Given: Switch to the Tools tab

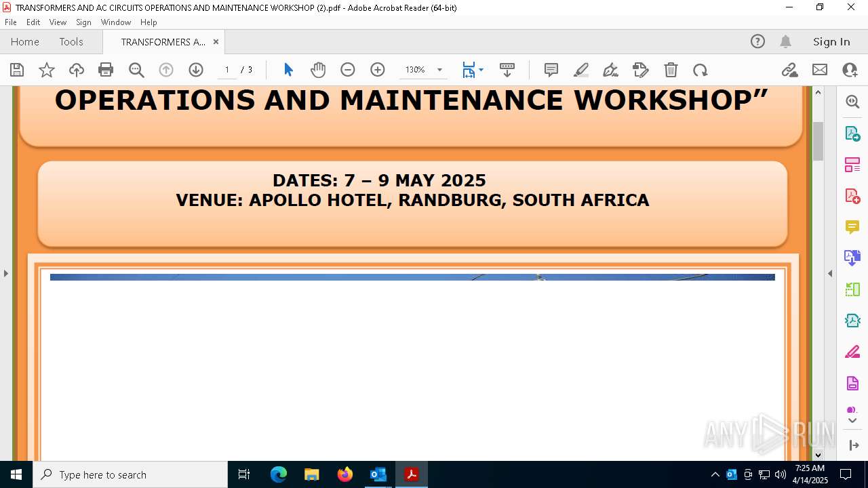Looking at the screenshot, I should (x=71, y=42).
